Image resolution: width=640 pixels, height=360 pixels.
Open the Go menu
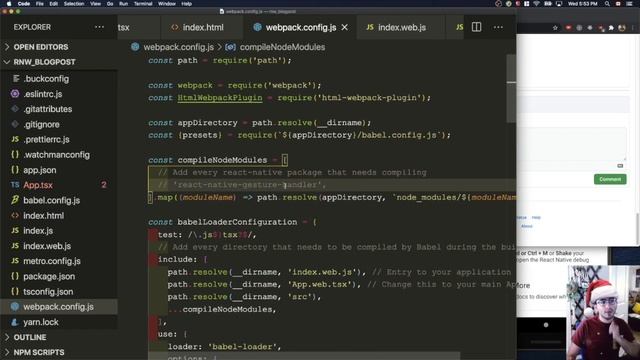(x=110, y=4)
